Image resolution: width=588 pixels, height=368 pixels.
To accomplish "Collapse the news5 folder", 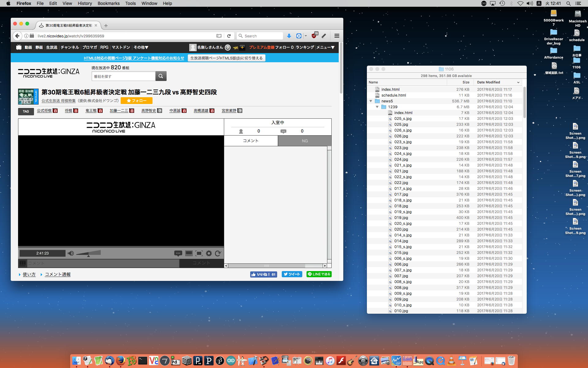I will tap(371, 101).
